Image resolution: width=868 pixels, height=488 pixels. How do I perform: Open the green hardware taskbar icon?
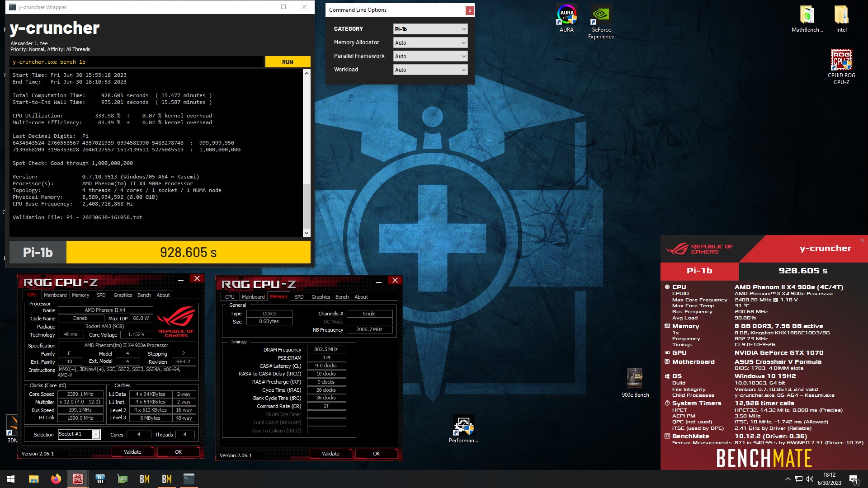[x=123, y=479]
